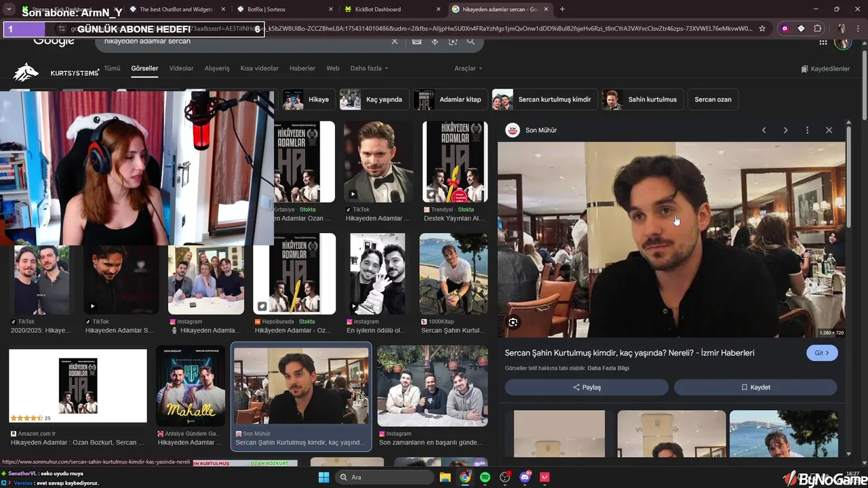Select the Görseller tab
Image resolution: width=868 pixels, height=488 pixels.
click(x=144, y=68)
